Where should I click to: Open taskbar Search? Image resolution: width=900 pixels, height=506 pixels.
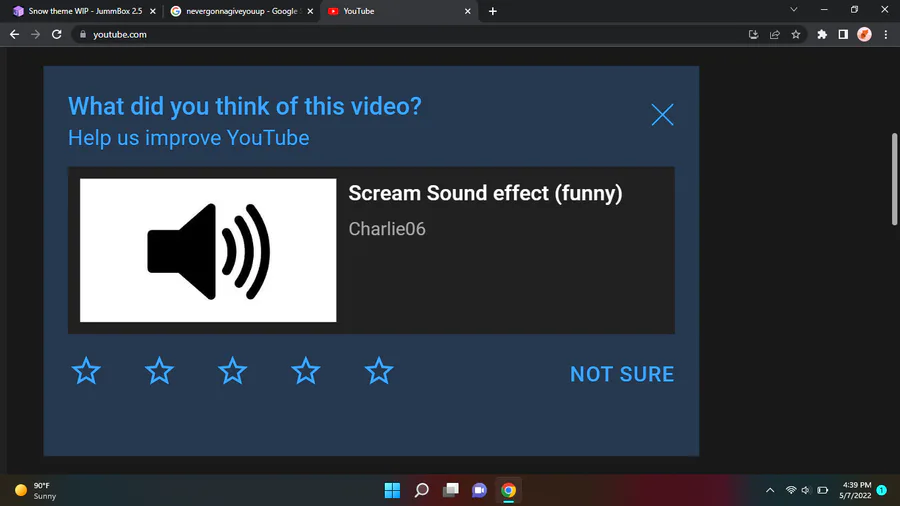(422, 490)
